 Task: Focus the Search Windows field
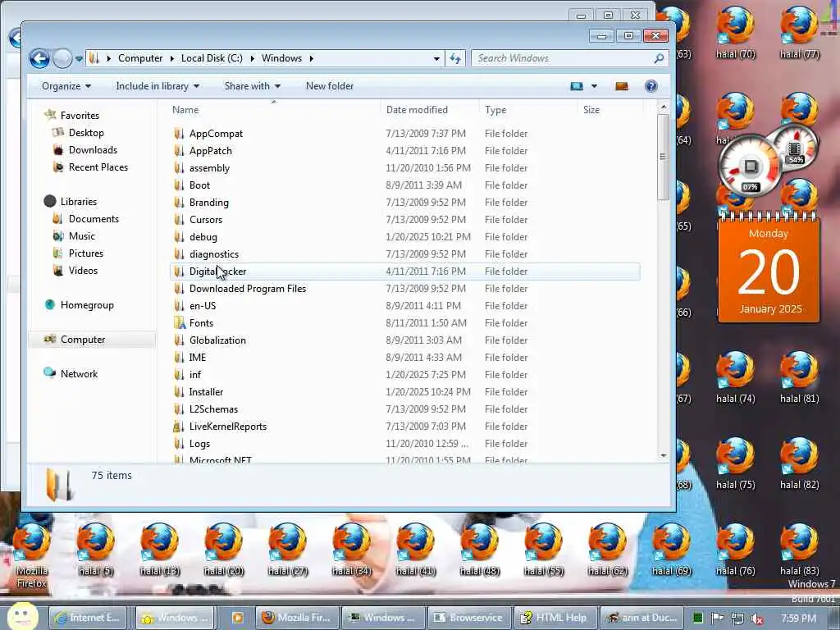tap(563, 58)
